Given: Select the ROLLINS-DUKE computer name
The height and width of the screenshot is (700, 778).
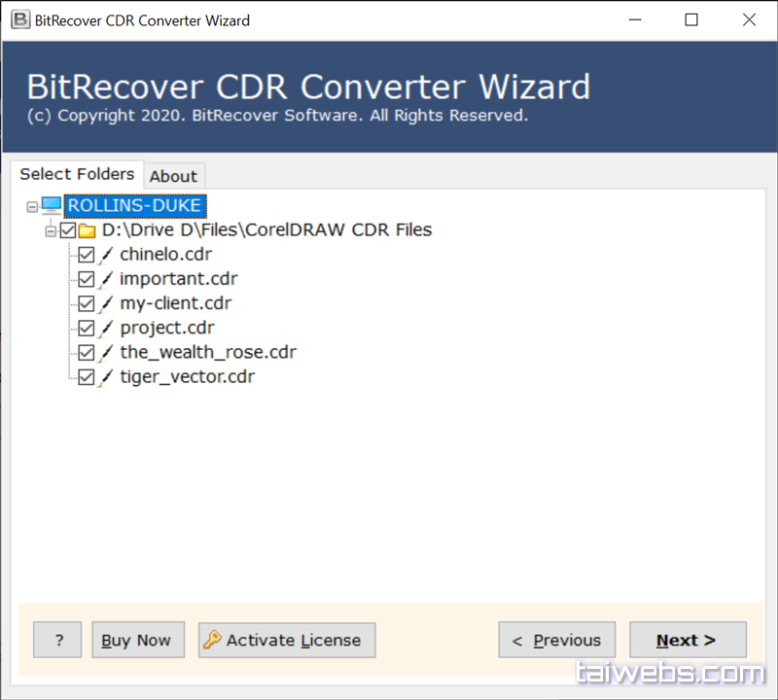Looking at the screenshot, I should [134, 205].
